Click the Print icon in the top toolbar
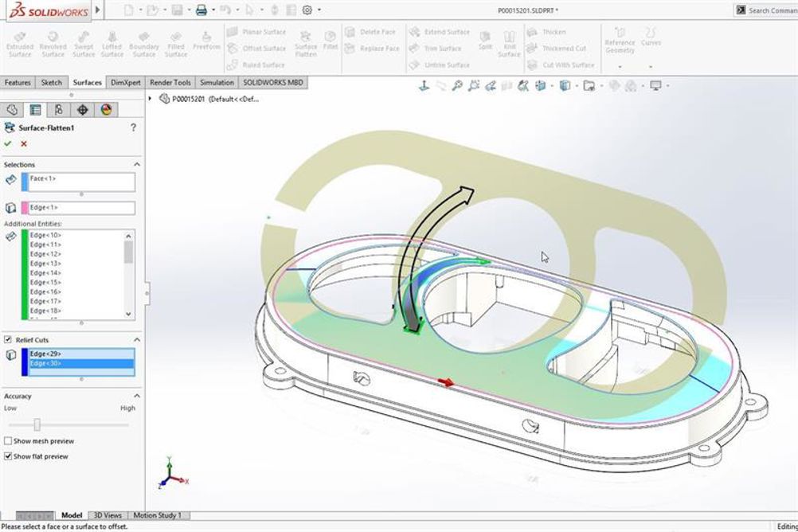The width and height of the screenshot is (798, 532). coord(201,10)
